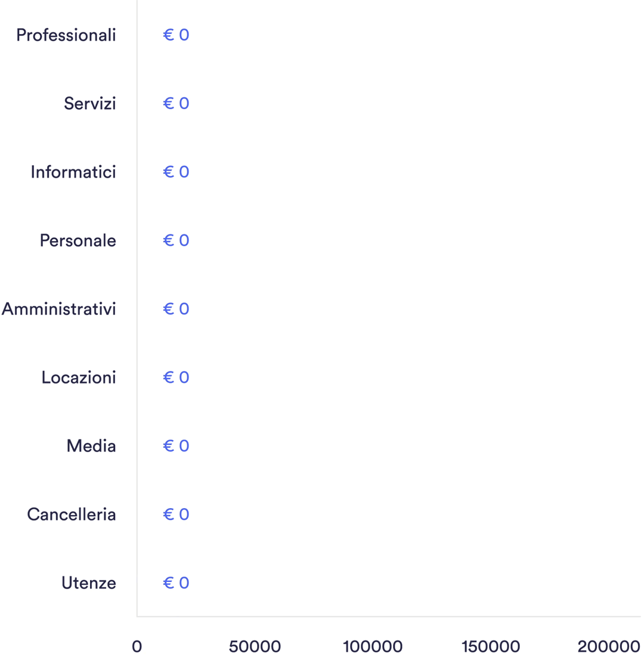The image size is (644, 656).
Task: Select the Locazioni row label
Action: pyautogui.click(x=79, y=377)
